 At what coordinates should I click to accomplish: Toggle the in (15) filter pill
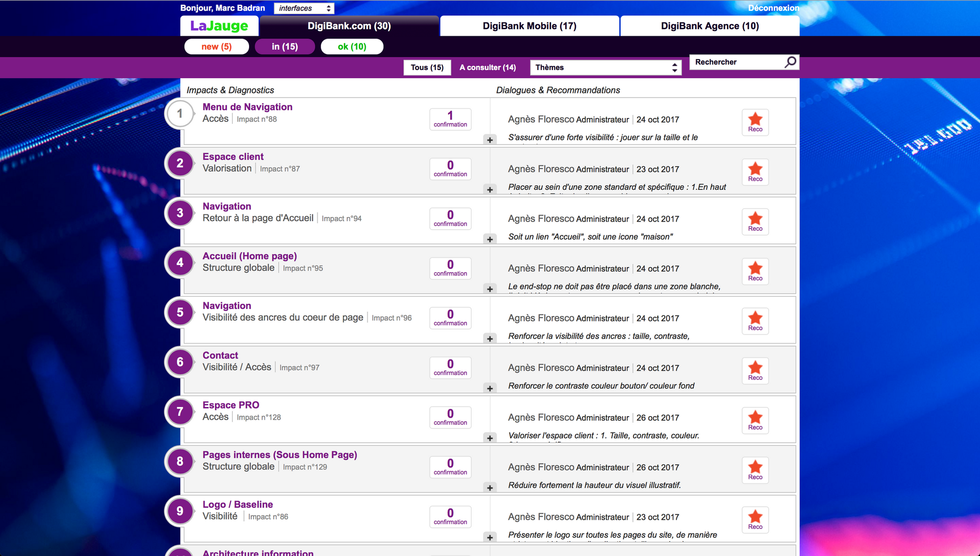(285, 46)
